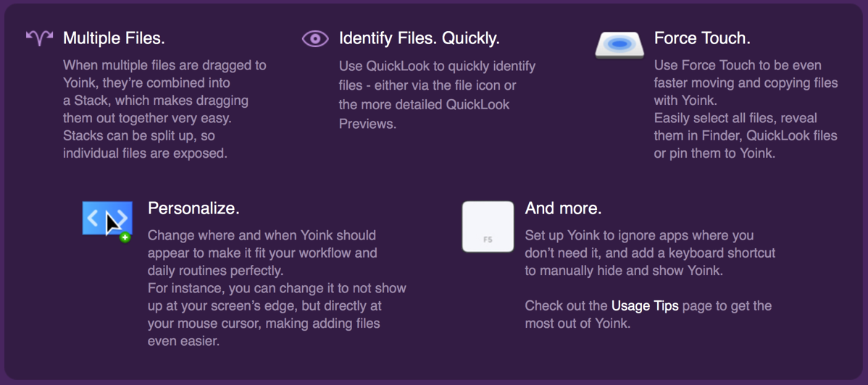Click the text "Previews." under Identify Files
Image resolution: width=868 pixels, height=385 pixels.
pyautogui.click(x=367, y=123)
